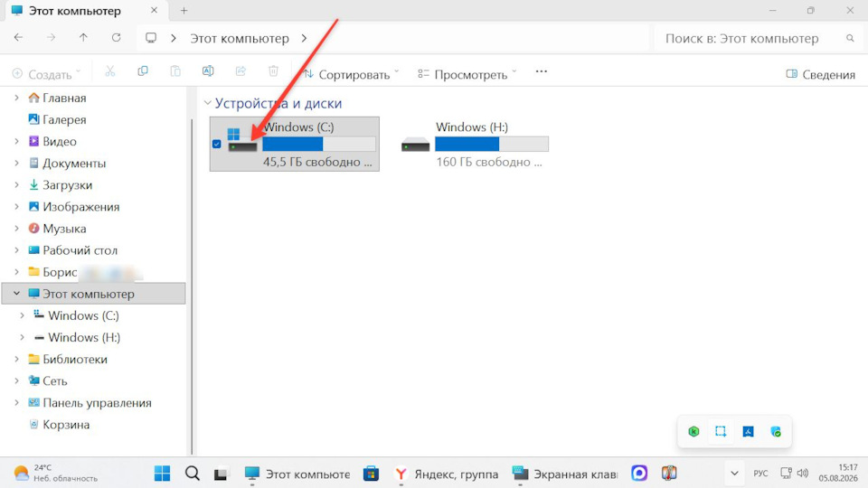Open the See more ellipsis menu
Screen dimensions: 868x488
pyautogui.click(x=542, y=71)
